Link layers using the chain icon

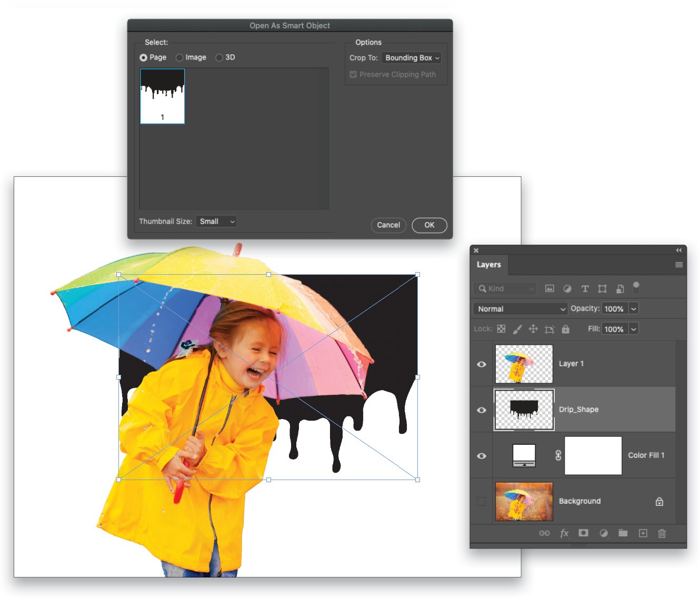click(x=545, y=533)
